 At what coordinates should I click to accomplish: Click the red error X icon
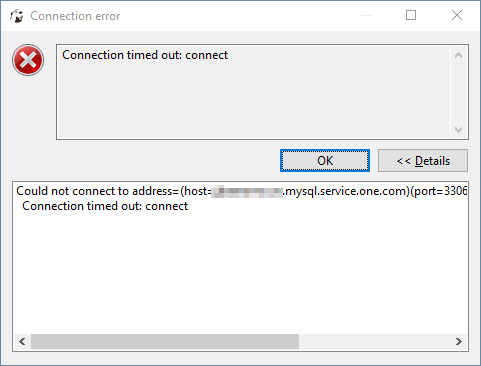(28, 60)
